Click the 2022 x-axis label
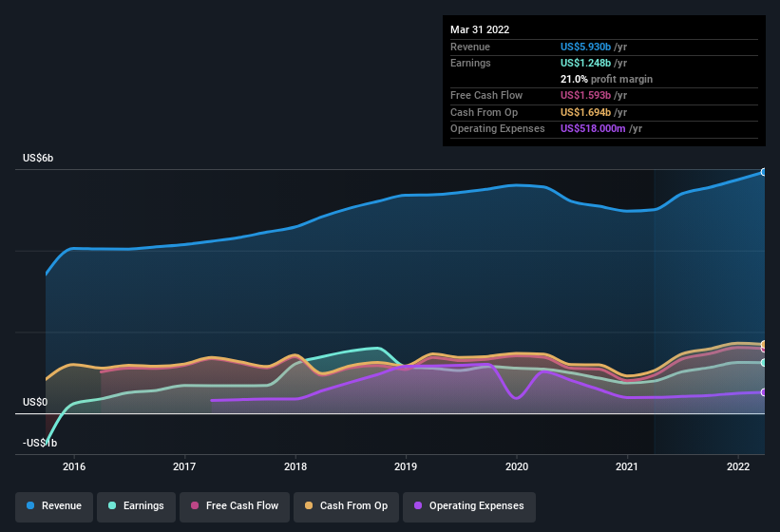780x532 pixels. click(738, 466)
